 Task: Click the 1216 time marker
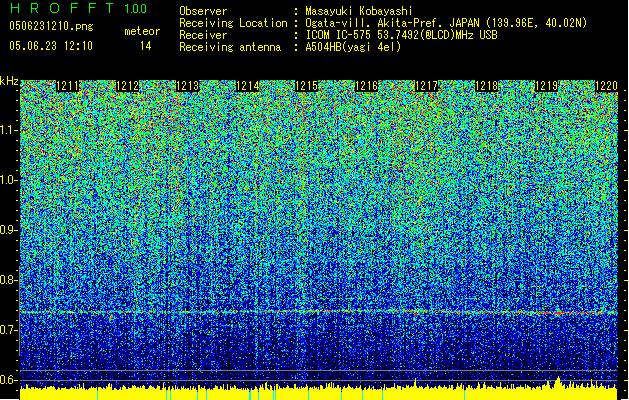(366, 86)
